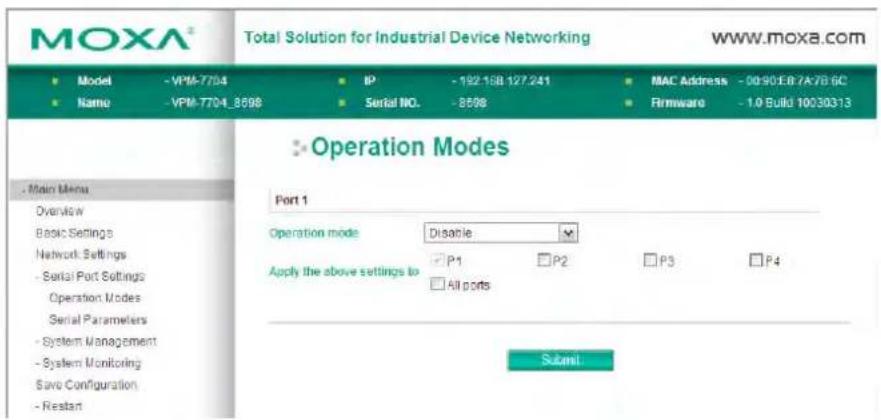Enable the P3 checkbox
The width and height of the screenshot is (881, 420).
click(x=650, y=261)
